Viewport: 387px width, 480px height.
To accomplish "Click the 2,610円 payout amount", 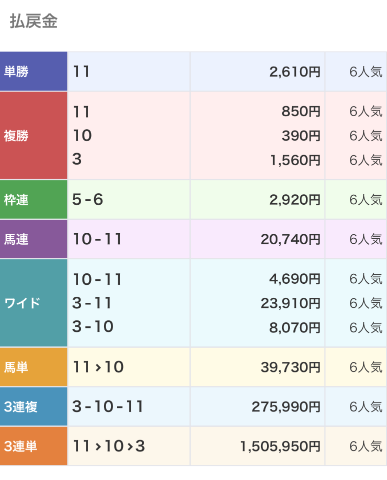I will pyautogui.click(x=295, y=72).
